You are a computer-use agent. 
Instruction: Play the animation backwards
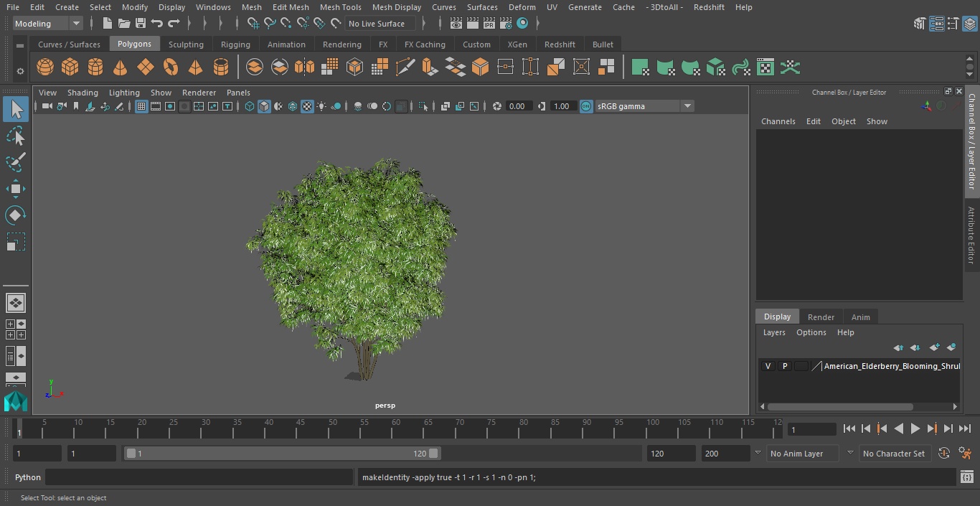(898, 428)
